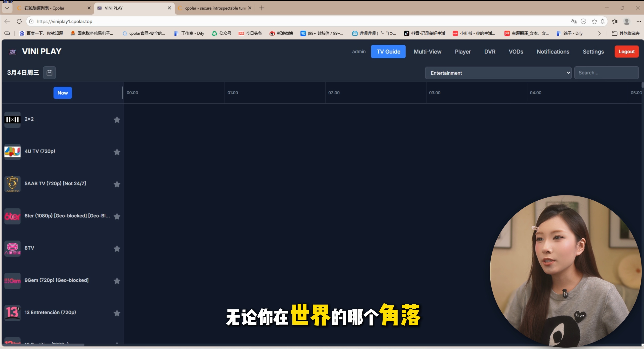The height and width of the screenshot is (349, 644).
Task: Open the date picker calendar icon
Action: tap(49, 73)
